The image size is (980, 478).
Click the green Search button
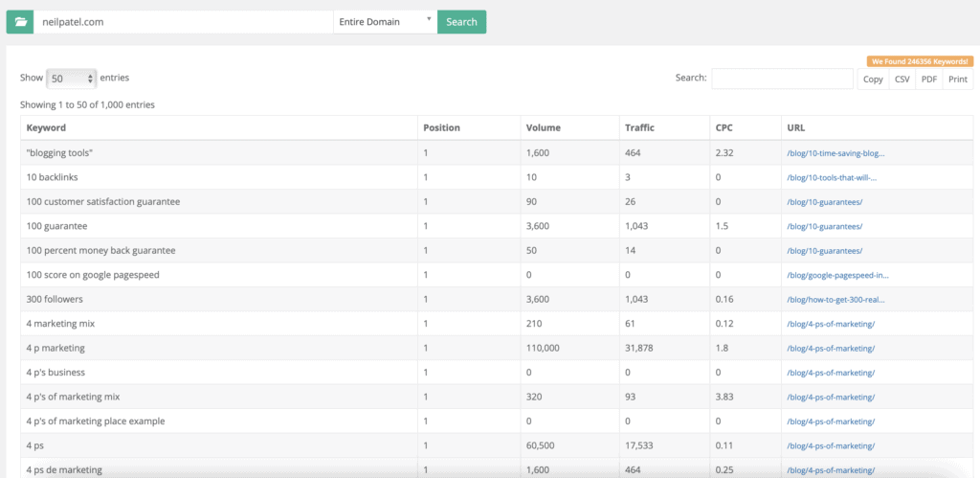click(461, 22)
